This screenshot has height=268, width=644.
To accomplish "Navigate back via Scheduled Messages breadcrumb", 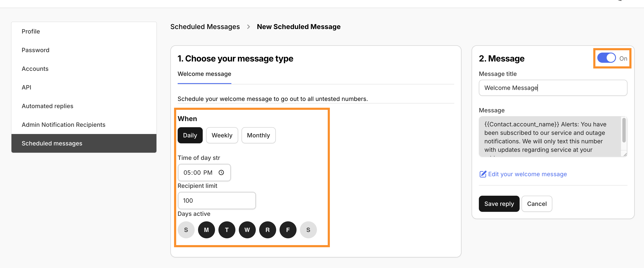I will (x=205, y=27).
